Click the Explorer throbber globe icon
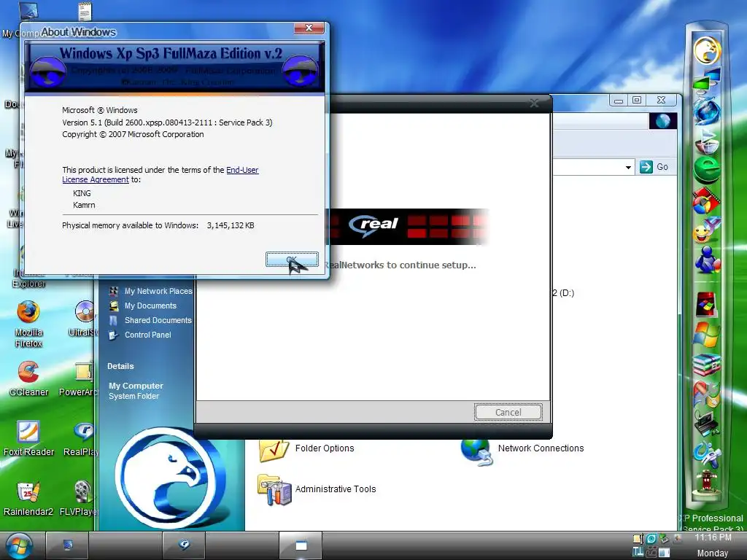Screen dimensions: 747x560 point(662,121)
